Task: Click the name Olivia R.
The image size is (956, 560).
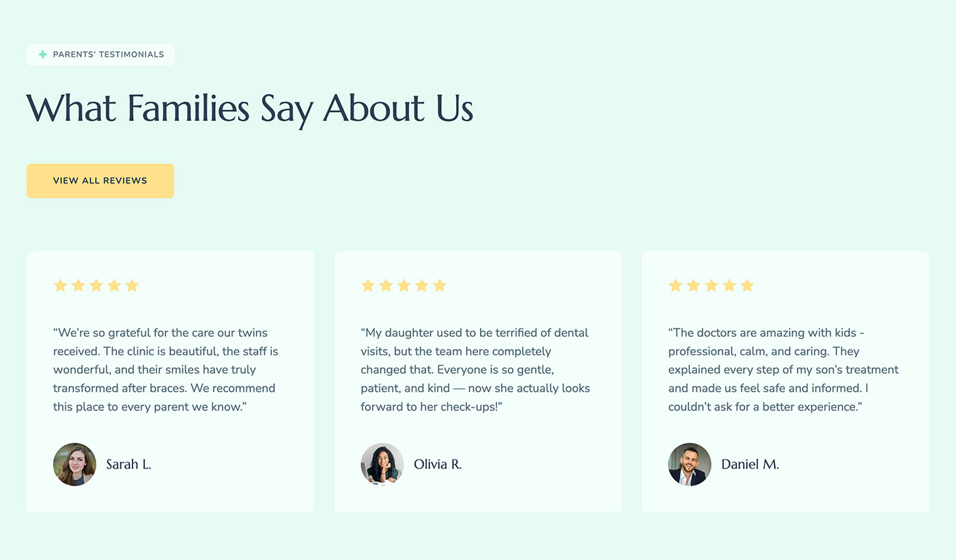Action: tap(437, 464)
